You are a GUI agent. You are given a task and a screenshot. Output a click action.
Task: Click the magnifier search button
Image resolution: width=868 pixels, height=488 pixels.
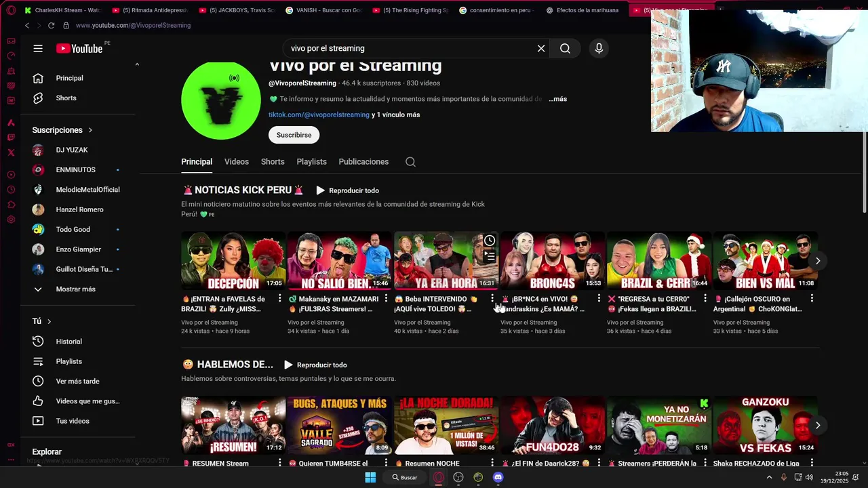point(565,48)
